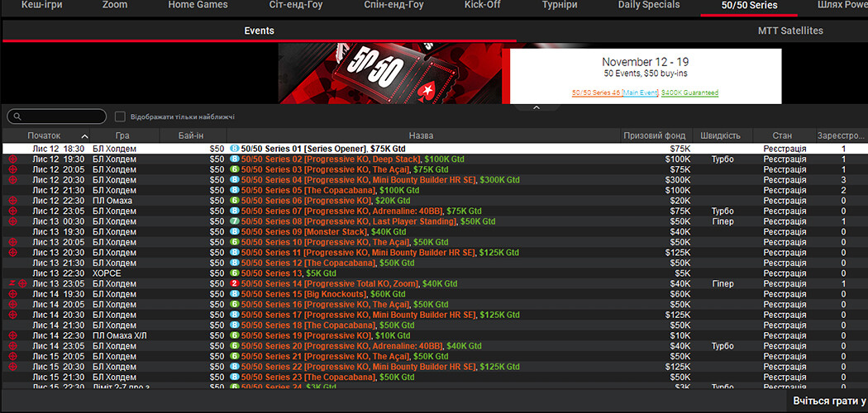Open the Daily Specials tab
The image size is (868, 413).
(649, 5)
